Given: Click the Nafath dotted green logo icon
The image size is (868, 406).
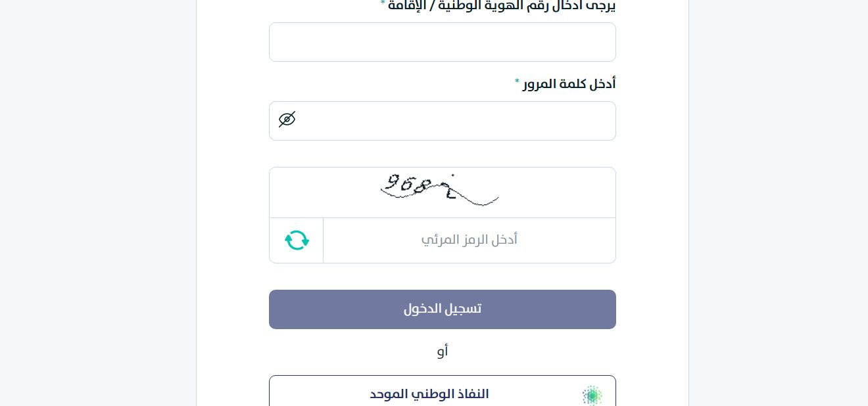Looking at the screenshot, I should (592, 395).
